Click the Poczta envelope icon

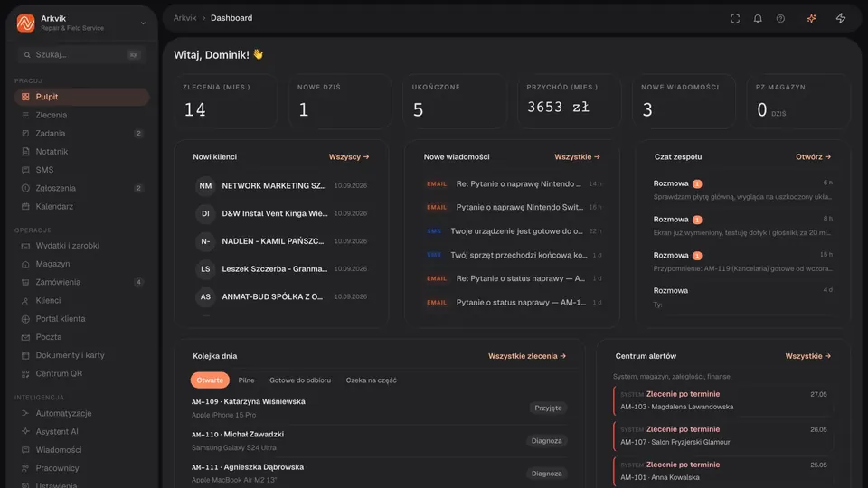25,337
